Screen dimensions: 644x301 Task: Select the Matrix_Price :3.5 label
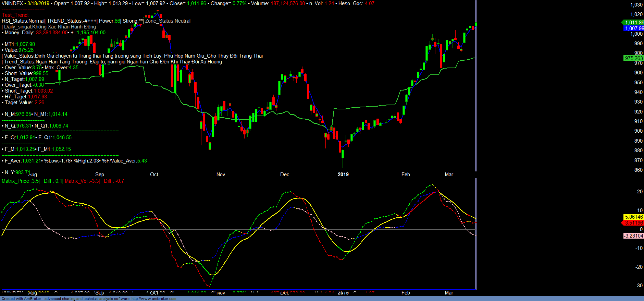(x=20, y=181)
